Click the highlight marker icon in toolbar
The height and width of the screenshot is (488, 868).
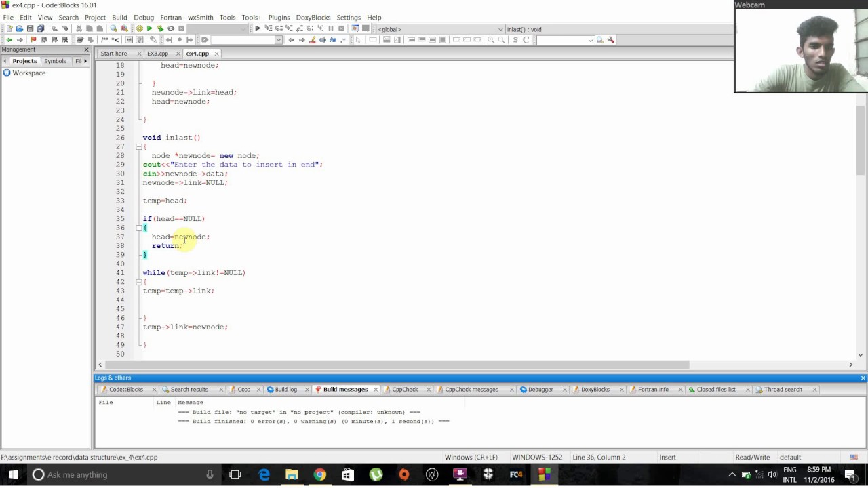pyautogui.click(x=313, y=39)
